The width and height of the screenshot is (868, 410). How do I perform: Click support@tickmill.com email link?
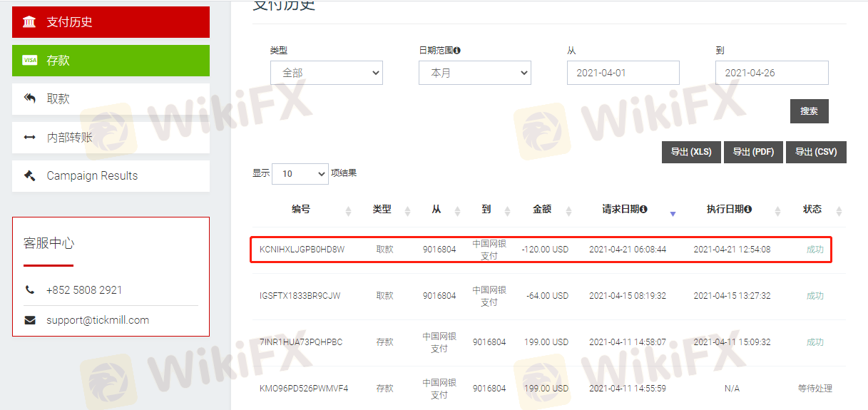[98, 320]
